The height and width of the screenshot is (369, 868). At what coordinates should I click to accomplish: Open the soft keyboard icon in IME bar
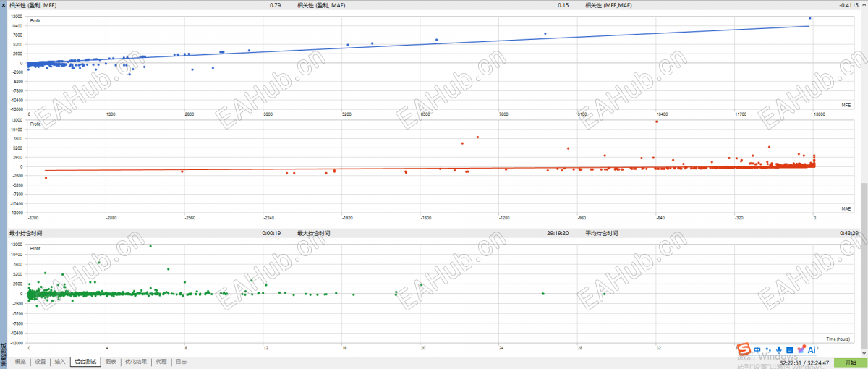(790, 350)
